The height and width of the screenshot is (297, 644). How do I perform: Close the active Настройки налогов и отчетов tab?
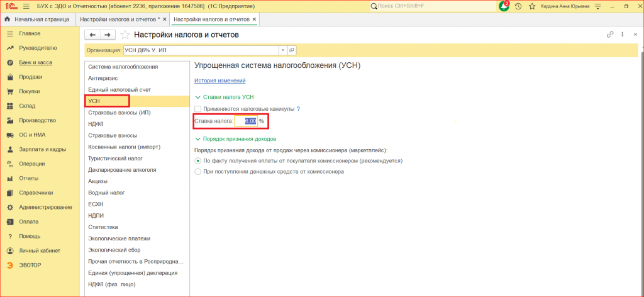click(x=254, y=20)
